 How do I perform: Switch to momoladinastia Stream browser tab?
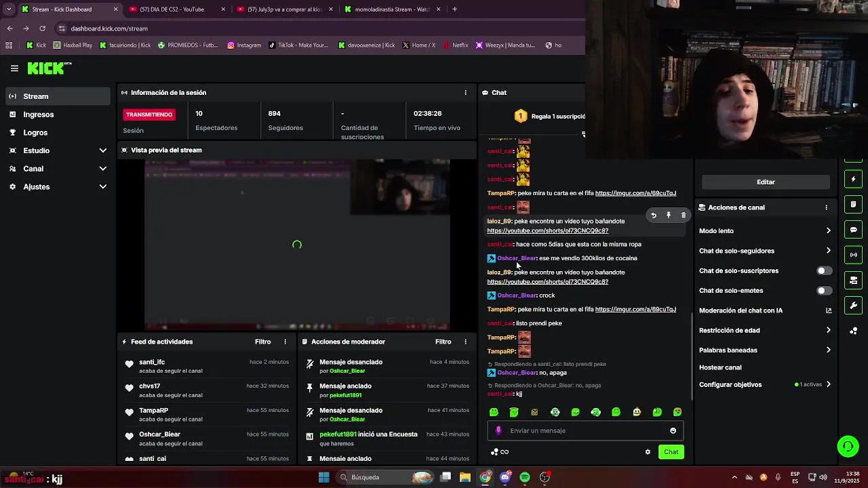pyautogui.click(x=392, y=9)
